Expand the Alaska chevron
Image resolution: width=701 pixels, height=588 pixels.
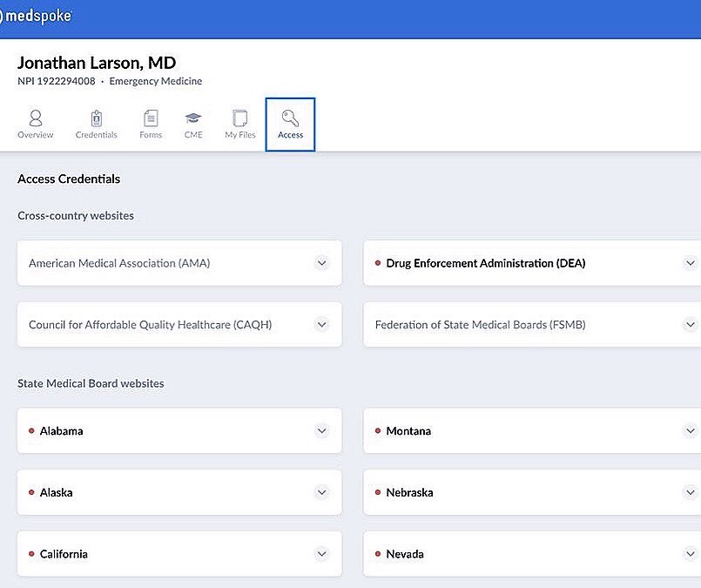pyautogui.click(x=322, y=492)
